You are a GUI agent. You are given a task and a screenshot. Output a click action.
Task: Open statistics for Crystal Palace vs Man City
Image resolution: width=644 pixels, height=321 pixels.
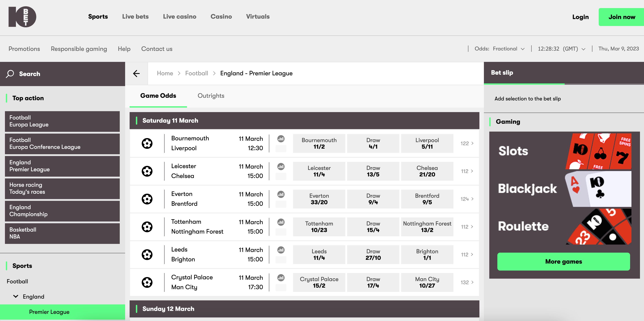(x=281, y=278)
